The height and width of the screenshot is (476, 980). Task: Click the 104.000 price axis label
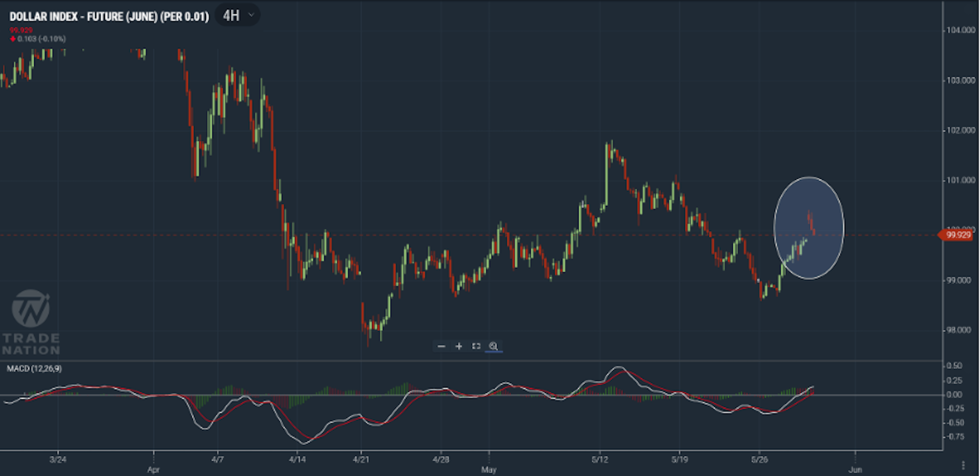click(x=961, y=30)
